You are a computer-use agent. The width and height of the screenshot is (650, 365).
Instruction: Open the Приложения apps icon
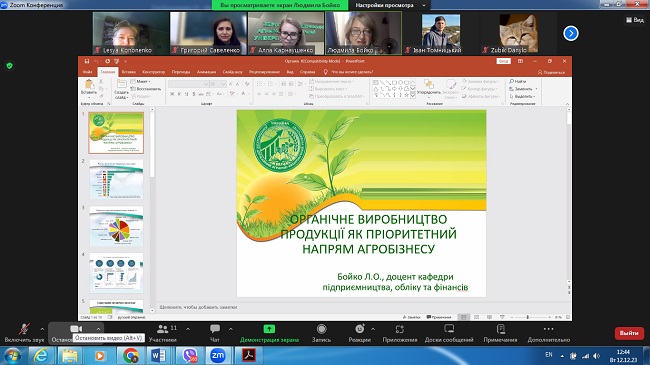(x=400, y=329)
